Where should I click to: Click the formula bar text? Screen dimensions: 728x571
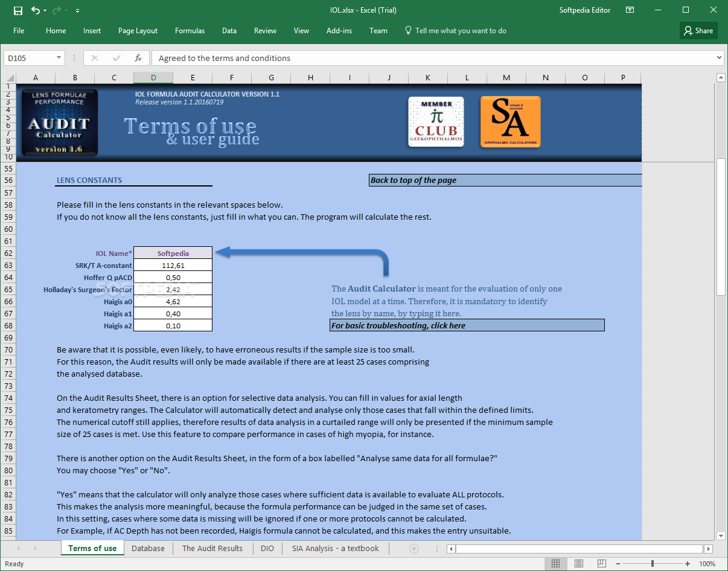pos(225,58)
